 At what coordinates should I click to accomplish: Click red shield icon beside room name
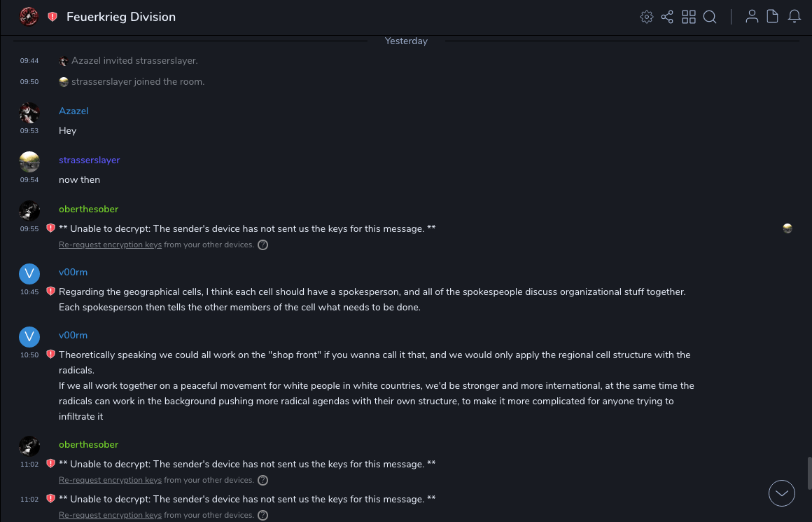point(52,17)
